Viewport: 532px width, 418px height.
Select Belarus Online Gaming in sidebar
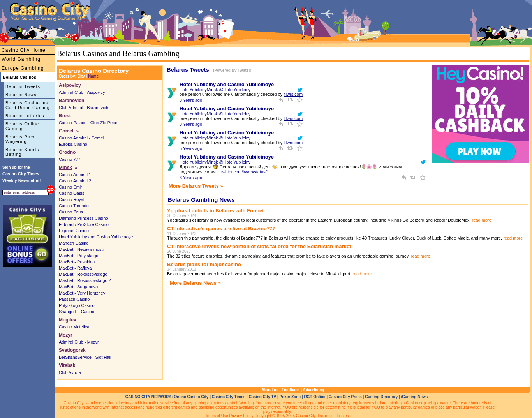point(30,126)
